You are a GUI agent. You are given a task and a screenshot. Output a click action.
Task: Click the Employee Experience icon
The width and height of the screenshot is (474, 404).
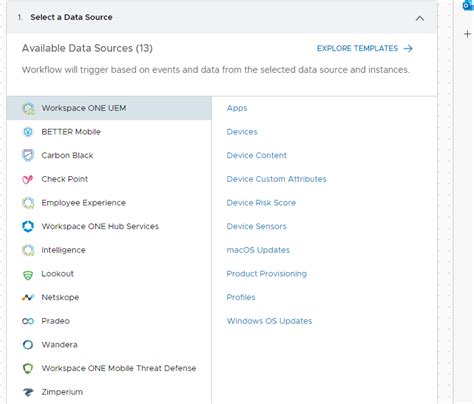(28, 203)
